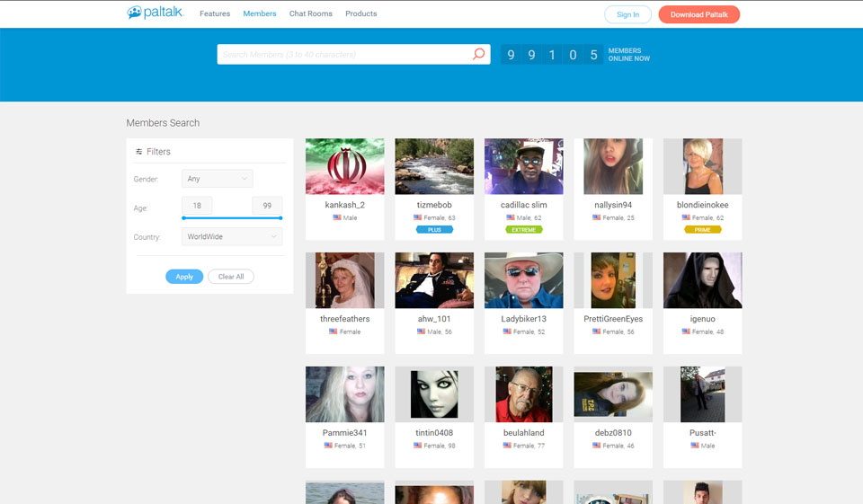Screen dimensions: 863x504
Task: Click the Download Paltalk button
Action: [698, 14]
